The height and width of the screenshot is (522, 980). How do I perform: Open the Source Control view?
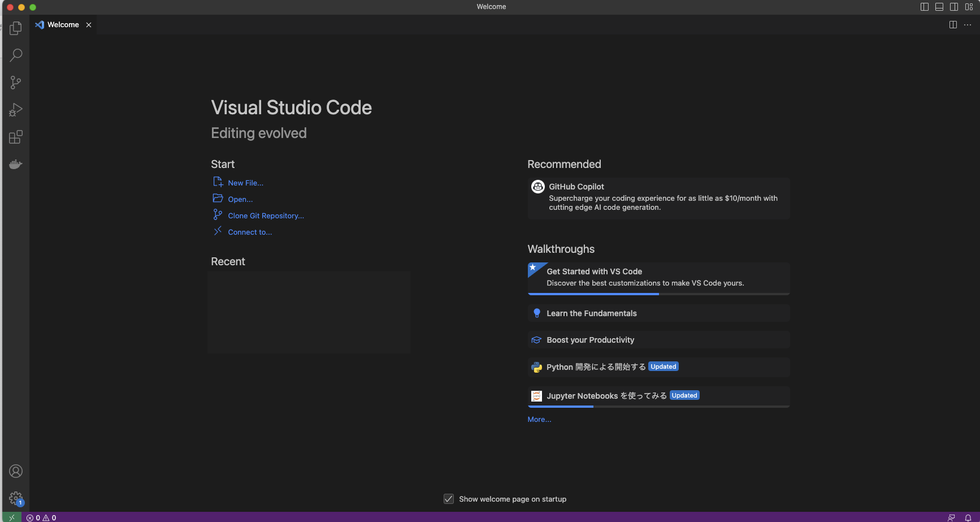tap(15, 82)
